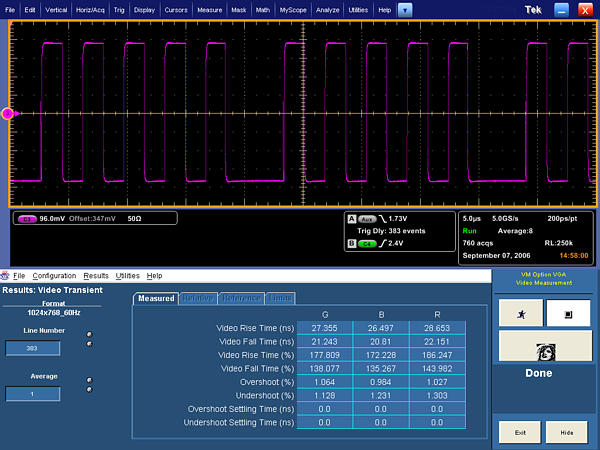
Task: Click the Aux trigger source badge
Action: [x=366, y=217]
